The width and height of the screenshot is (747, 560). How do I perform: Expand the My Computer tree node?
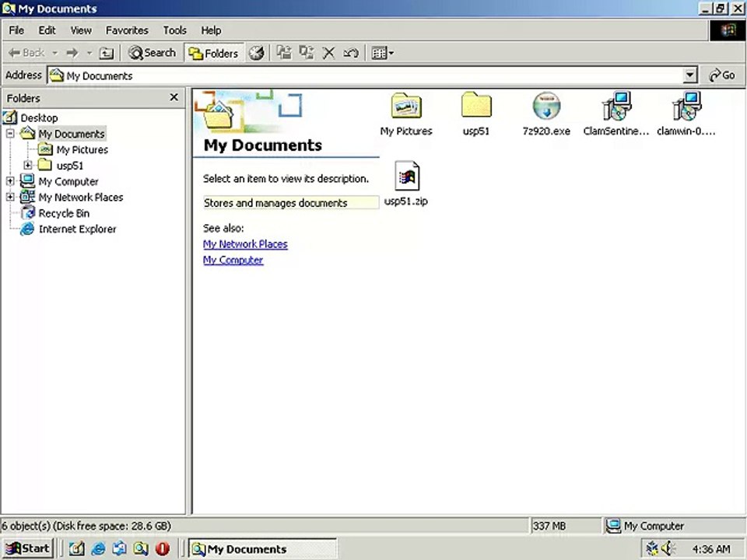pyautogui.click(x=10, y=181)
